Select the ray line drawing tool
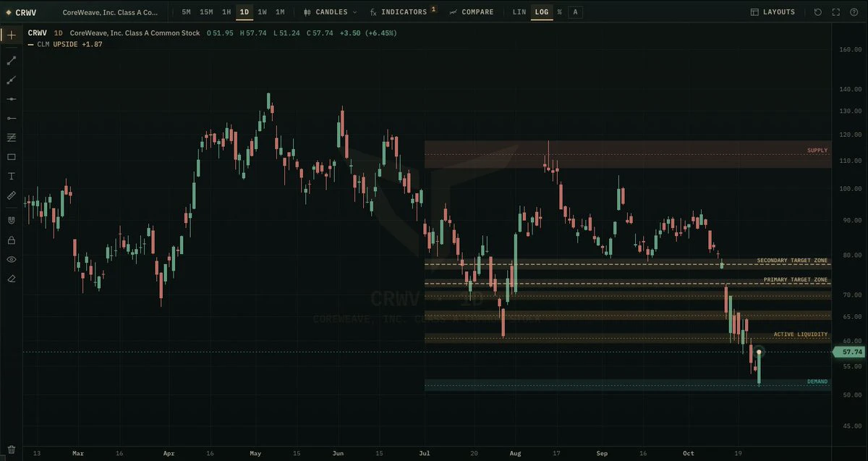 click(11, 80)
